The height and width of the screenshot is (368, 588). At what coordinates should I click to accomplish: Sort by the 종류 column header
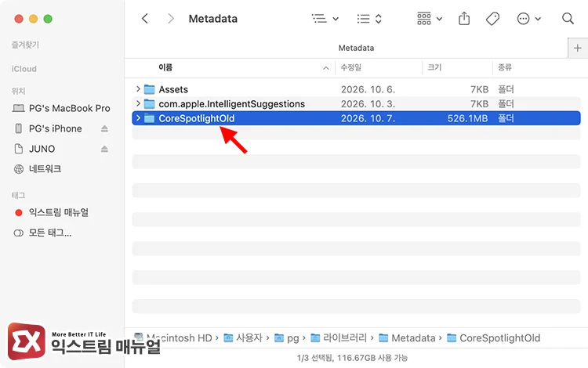pos(505,67)
